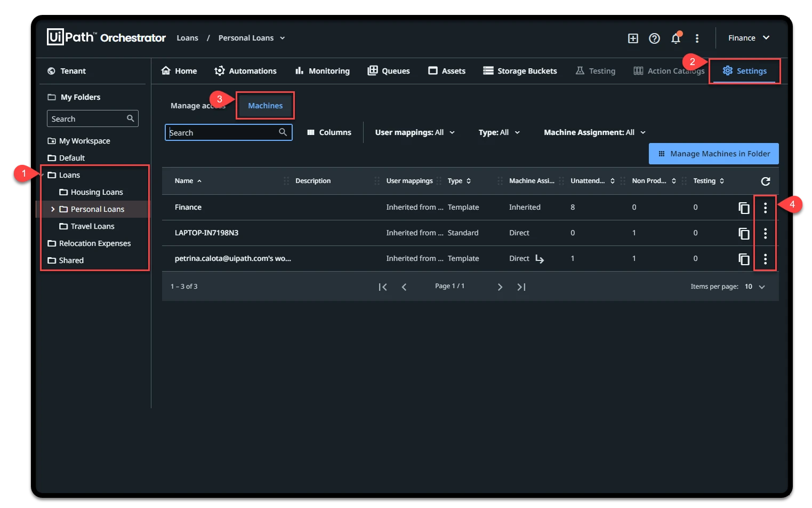Image resolution: width=812 pixels, height=508 pixels.
Task: Open the Type filter dropdown
Action: click(499, 132)
